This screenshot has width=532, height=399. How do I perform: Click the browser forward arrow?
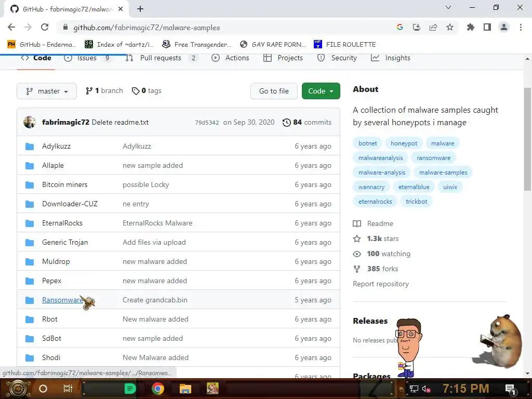point(28,27)
